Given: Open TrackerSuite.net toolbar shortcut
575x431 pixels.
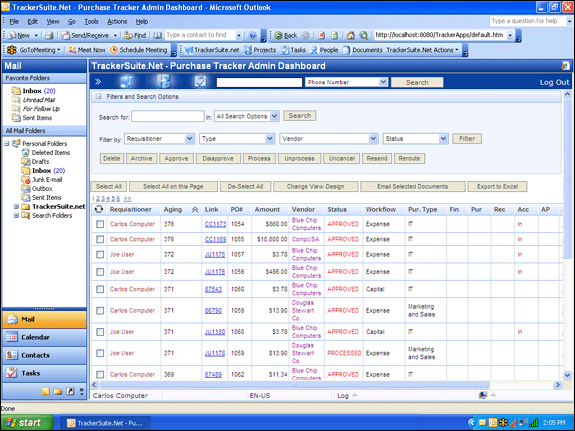Looking at the screenshot, I should (x=212, y=50).
